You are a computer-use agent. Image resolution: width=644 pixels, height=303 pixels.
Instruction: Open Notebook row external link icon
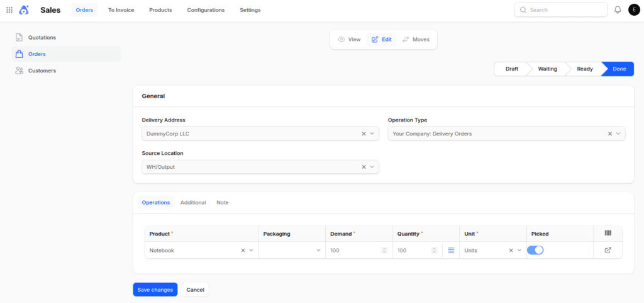click(x=608, y=250)
